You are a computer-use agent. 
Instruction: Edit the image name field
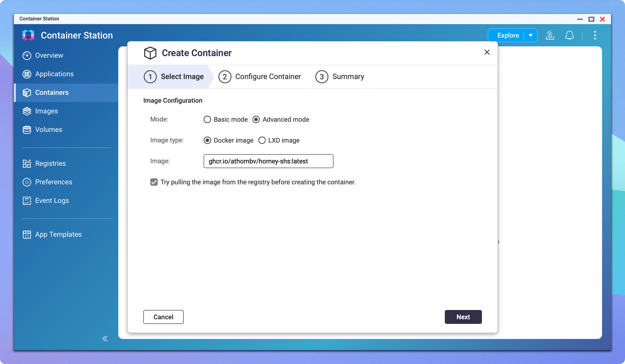268,161
